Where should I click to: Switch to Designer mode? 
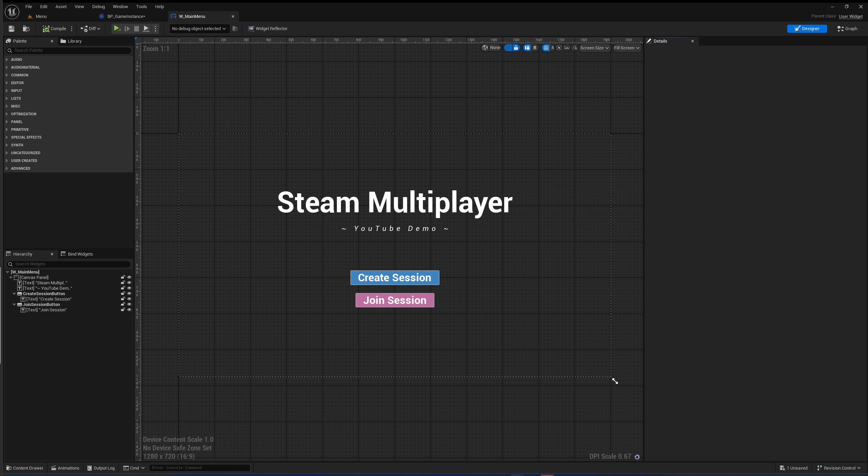(807, 29)
